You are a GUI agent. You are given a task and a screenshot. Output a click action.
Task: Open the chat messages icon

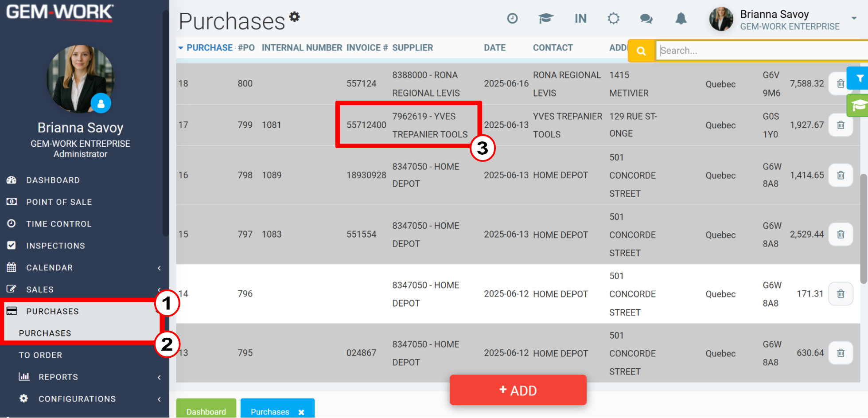point(646,19)
